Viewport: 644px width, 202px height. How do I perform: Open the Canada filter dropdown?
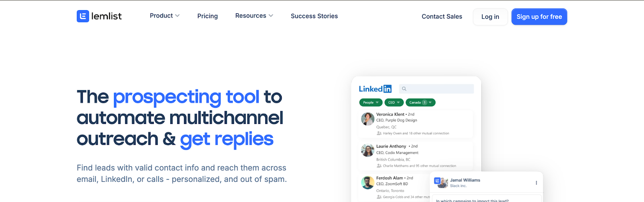pyautogui.click(x=421, y=103)
